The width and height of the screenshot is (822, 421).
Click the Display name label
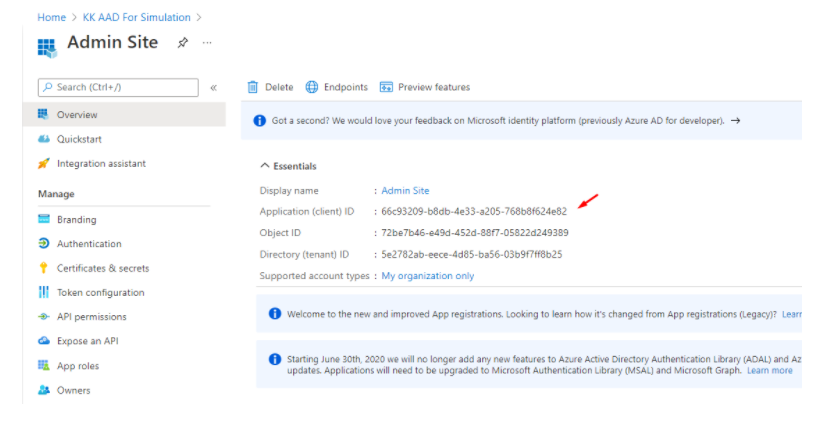(289, 191)
